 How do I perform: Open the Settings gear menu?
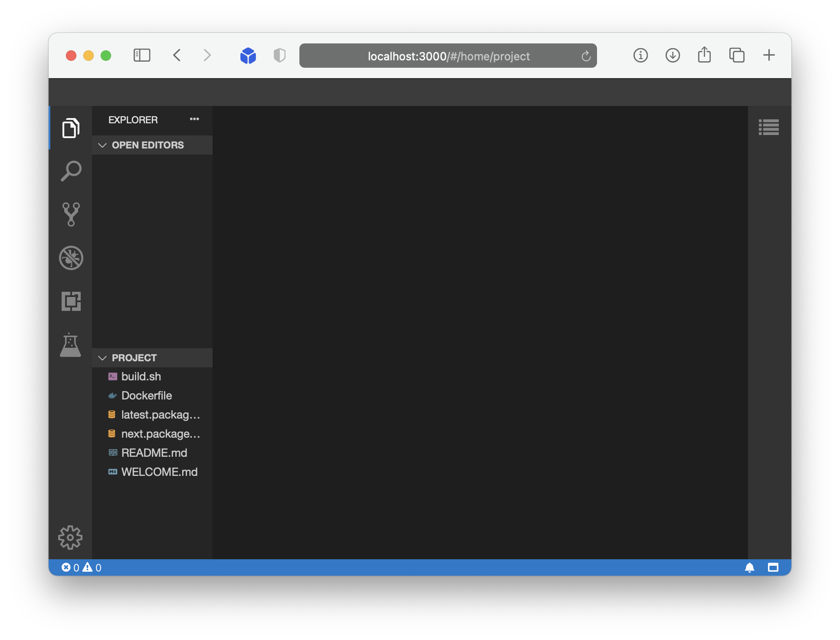(x=70, y=538)
